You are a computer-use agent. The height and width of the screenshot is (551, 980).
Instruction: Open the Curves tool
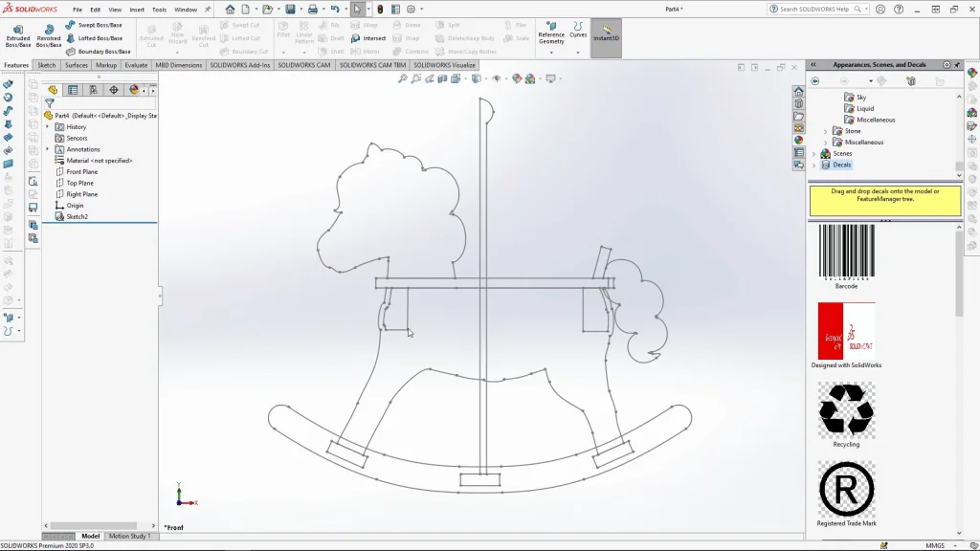click(578, 30)
